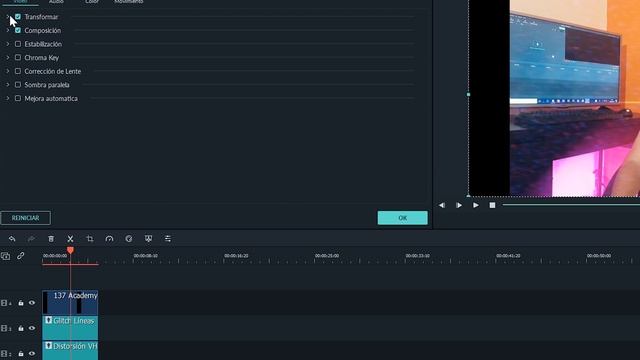640x360 pixels.
Task: Enable the Sombra paralela checkbox
Action: [18, 84]
